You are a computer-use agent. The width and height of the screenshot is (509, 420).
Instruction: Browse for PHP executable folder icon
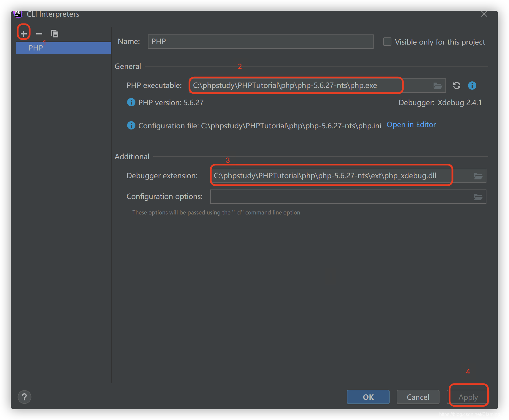438,86
